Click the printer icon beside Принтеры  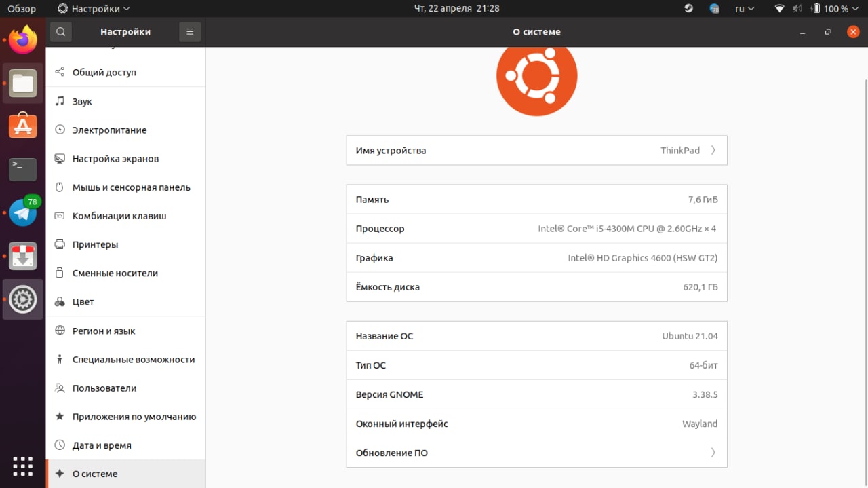(x=60, y=244)
